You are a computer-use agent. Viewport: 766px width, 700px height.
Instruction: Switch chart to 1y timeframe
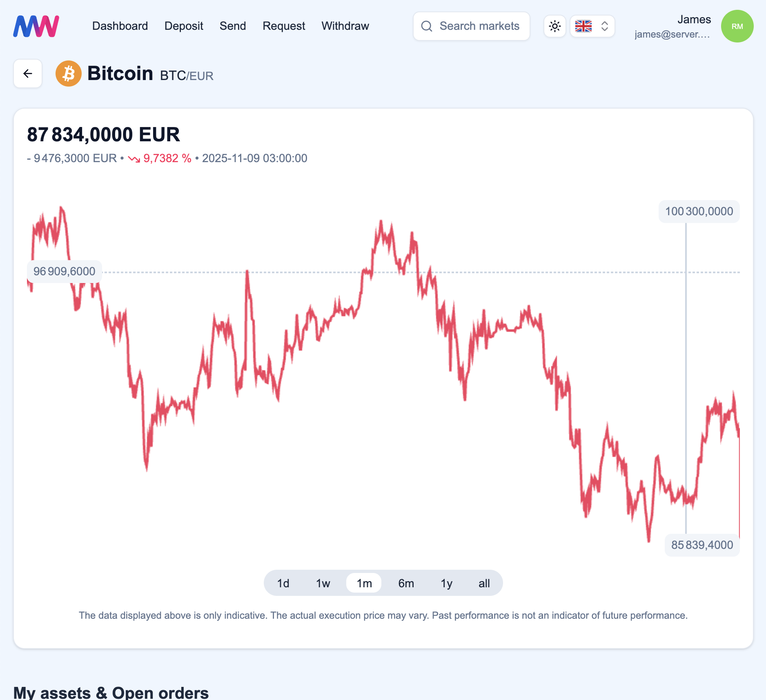[446, 583]
